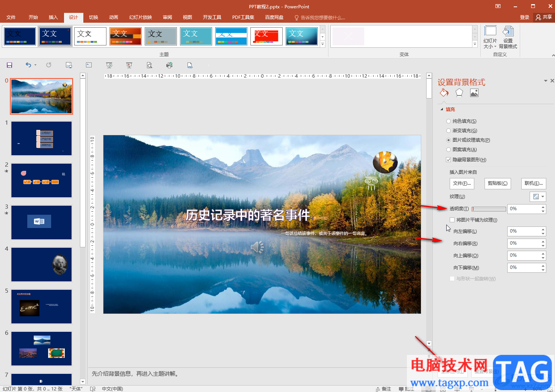
Task: Apply the first dark blue theme
Action: [20, 36]
